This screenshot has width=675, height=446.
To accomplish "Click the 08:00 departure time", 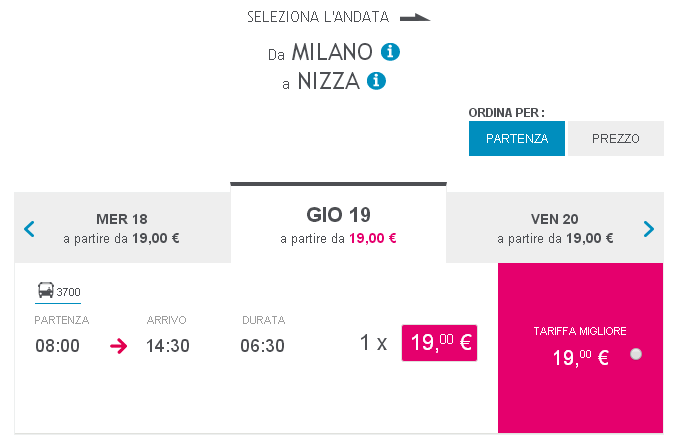I will pos(57,346).
